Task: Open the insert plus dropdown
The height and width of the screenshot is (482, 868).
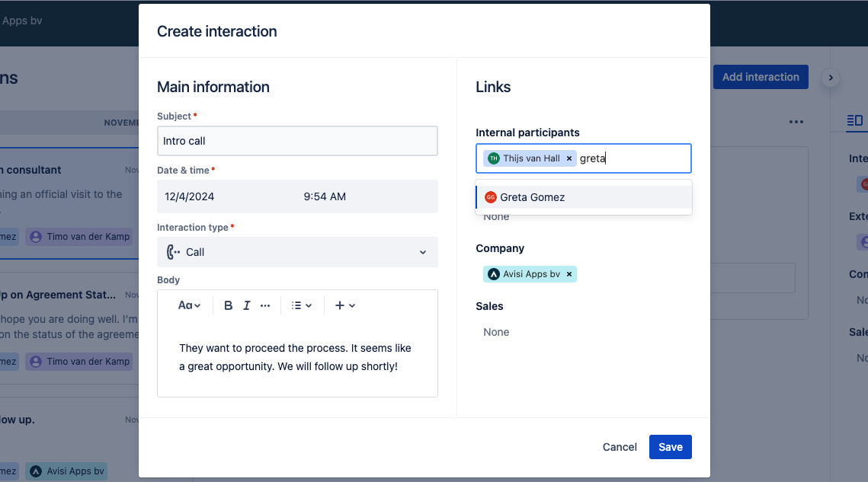Action: point(345,305)
